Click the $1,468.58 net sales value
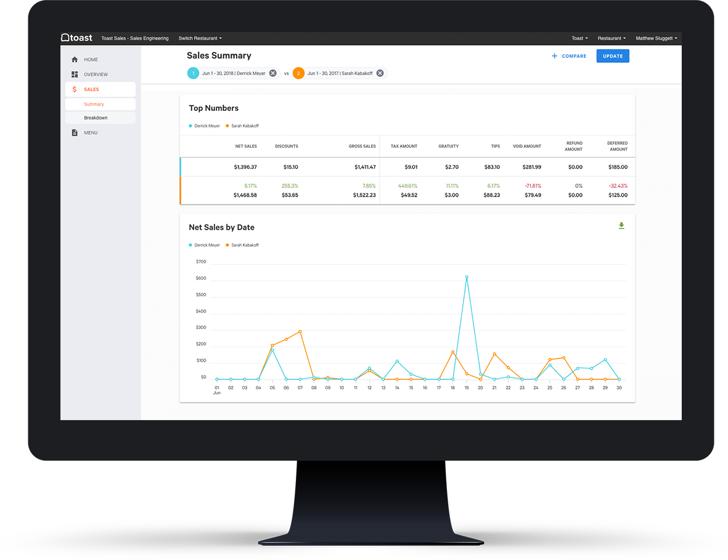The height and width of the screenshot is (560, 728). 245,195
